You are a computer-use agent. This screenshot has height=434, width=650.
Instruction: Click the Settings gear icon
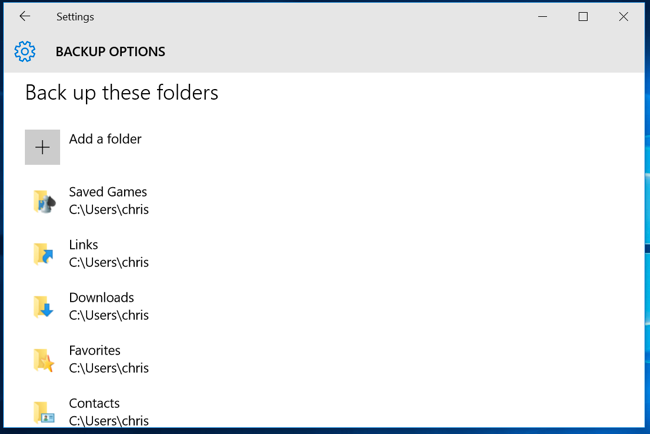(25, 52)
